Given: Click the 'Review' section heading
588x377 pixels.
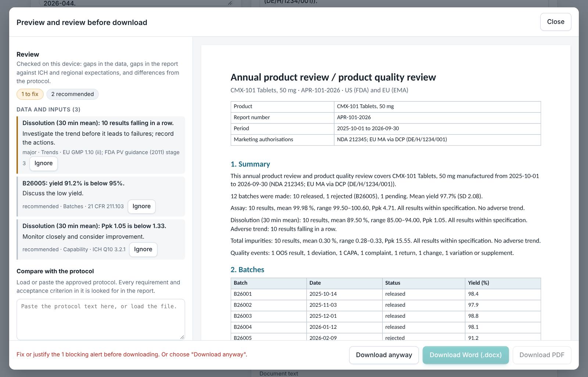Looking at the screenshot, I should point(28,54).
